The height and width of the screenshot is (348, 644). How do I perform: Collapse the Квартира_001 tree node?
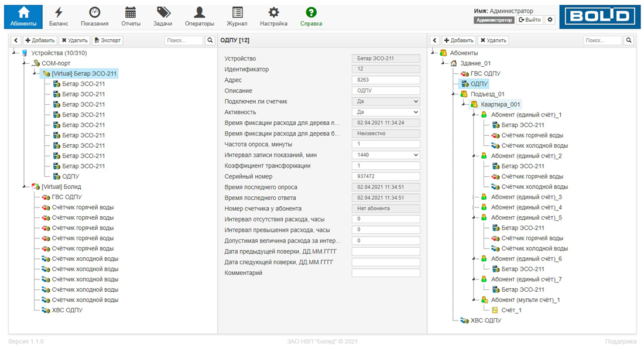coord(463,104)
